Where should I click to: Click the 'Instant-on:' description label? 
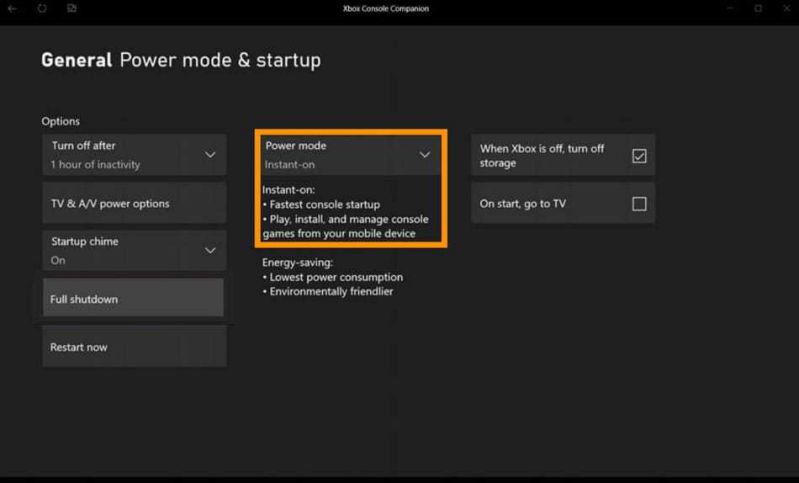(288, 190)
